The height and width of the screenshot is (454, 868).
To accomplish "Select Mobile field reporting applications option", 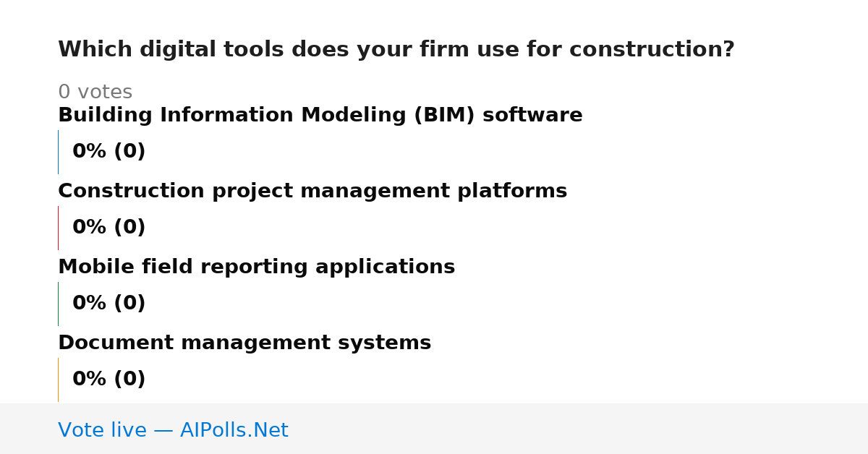I will pyautogui.click(x=257, y=267).
